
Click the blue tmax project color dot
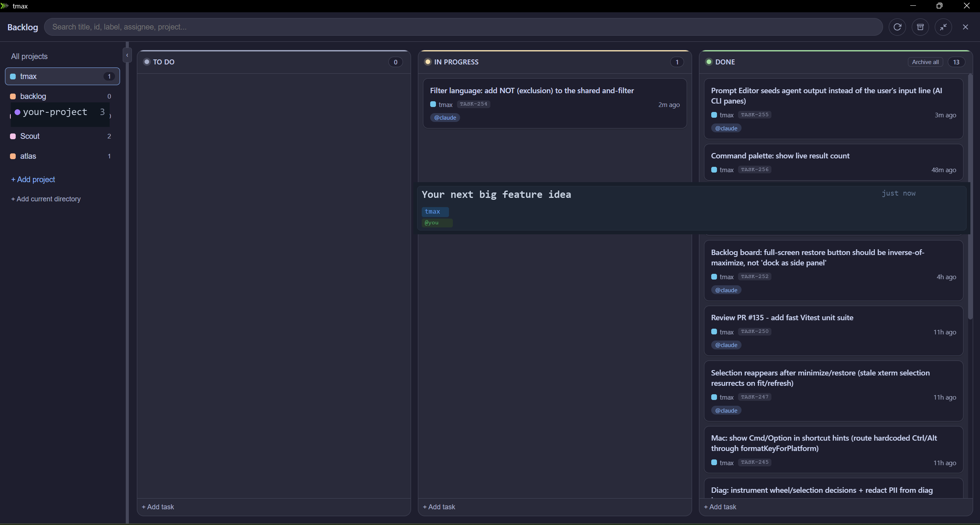(13, 76)
